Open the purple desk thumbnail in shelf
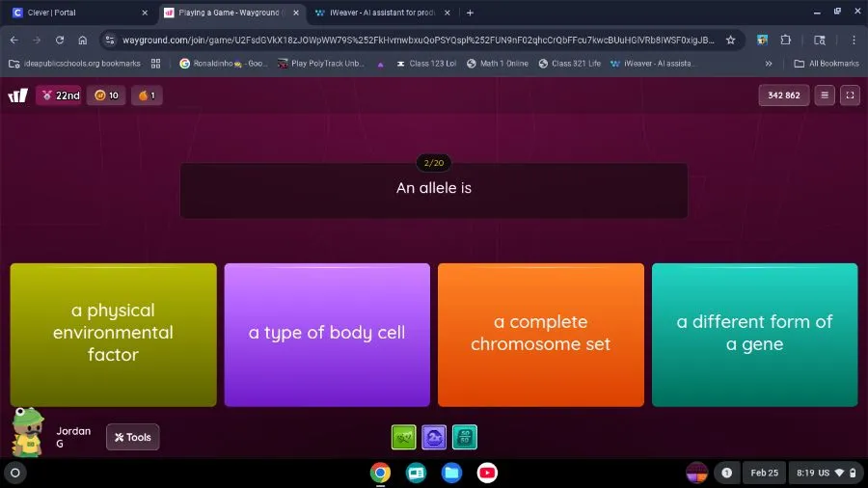868x488 pixels. (696, 474)
